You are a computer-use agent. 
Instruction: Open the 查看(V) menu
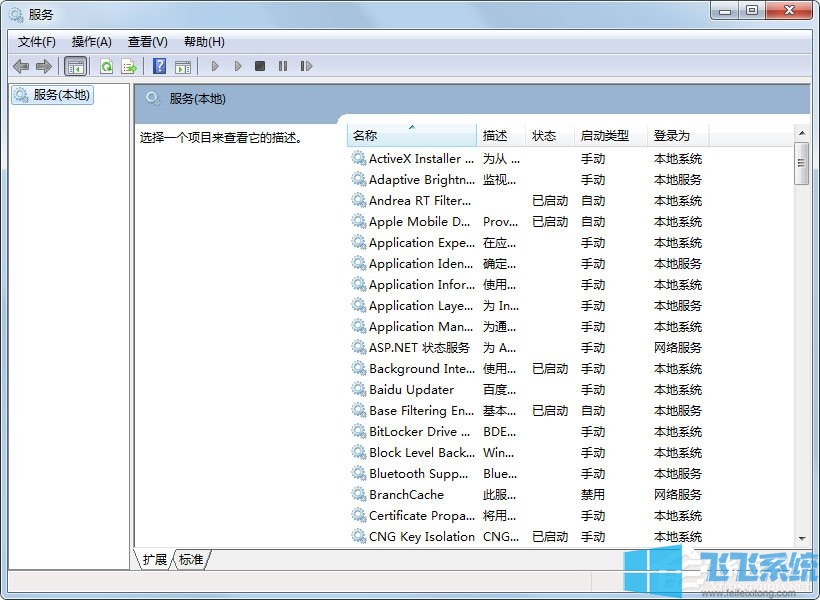point(146,42)
